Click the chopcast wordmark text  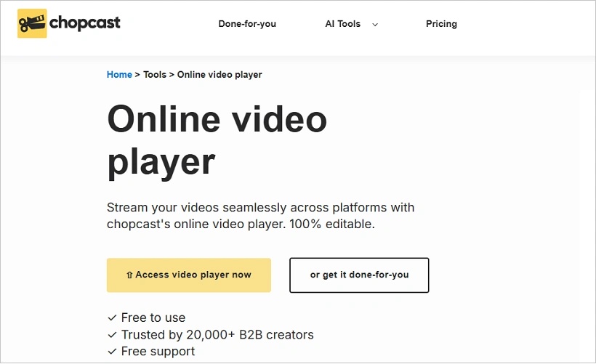(x=85, y=23)
